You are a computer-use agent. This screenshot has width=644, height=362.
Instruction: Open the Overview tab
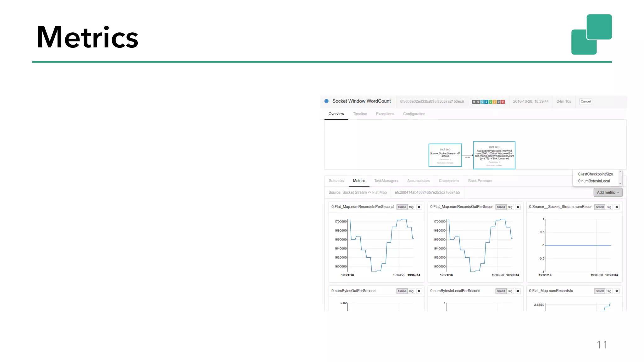point(336,114)
